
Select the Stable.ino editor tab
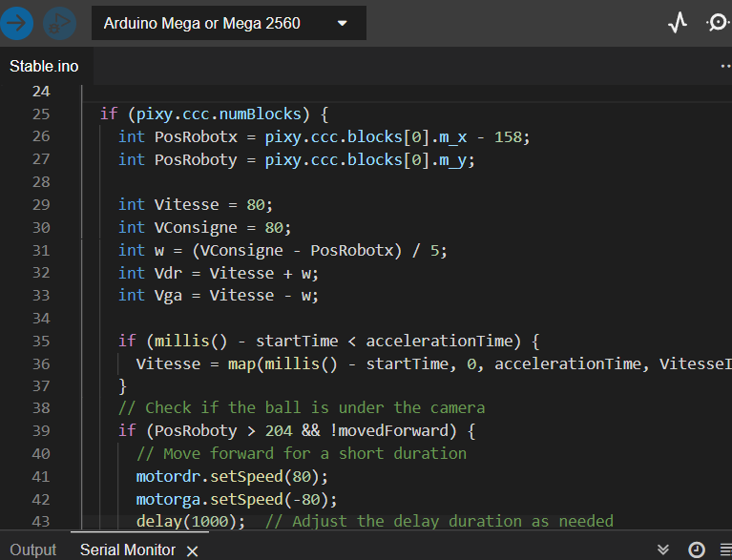tap(44, 67)
